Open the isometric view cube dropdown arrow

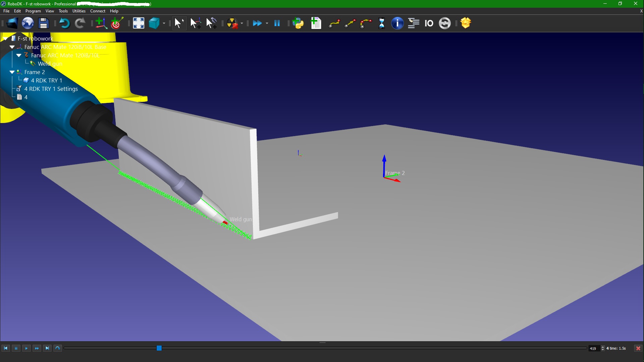(164, 23)
